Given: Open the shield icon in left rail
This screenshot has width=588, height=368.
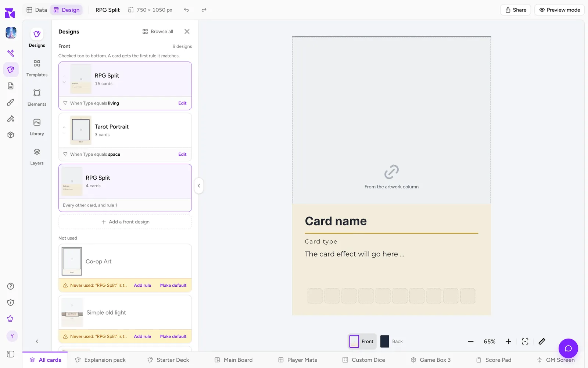Looking at the screenshot, I should pos(11,302).
